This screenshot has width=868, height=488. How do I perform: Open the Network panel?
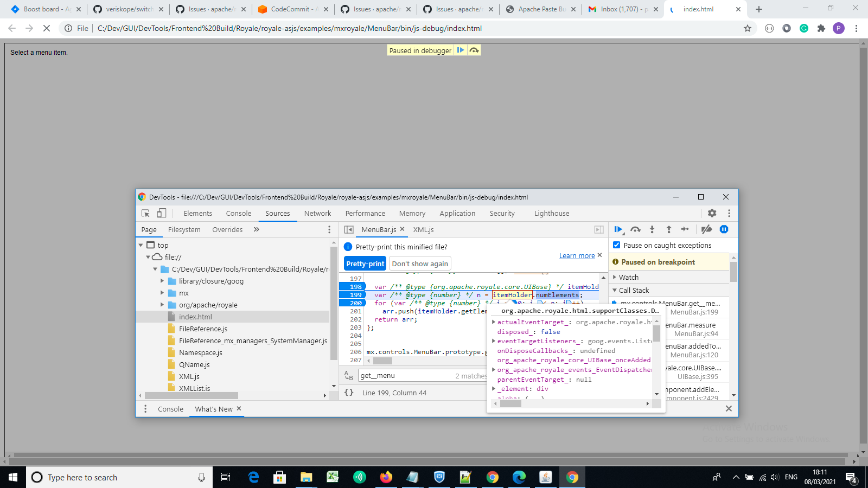pyautogui.click(x=317, y=213)
